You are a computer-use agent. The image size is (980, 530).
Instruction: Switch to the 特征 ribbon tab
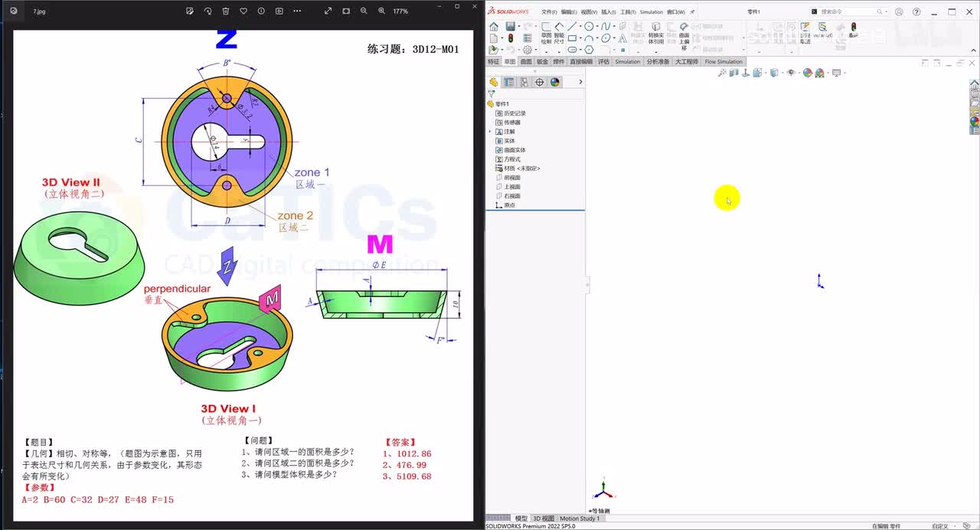(494, 62)
